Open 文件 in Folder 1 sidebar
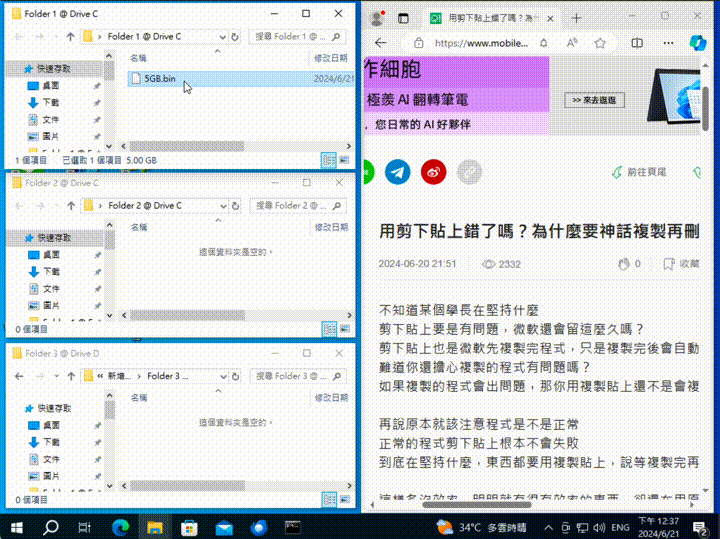 click(51, 120)
